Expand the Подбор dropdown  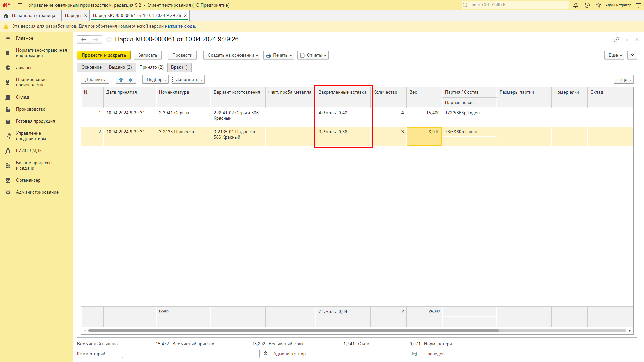click(155, 80)
